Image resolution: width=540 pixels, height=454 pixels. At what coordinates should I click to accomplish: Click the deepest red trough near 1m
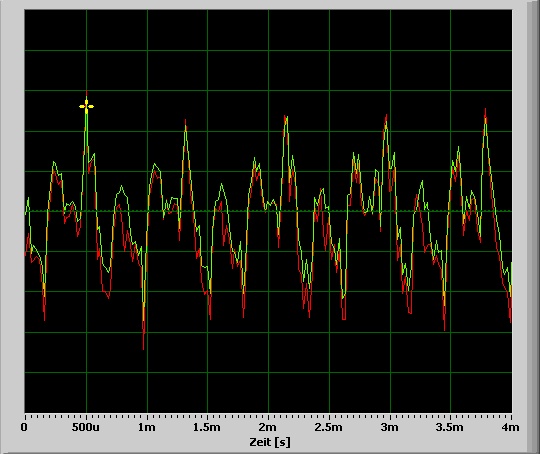click(x=143, y=347)
